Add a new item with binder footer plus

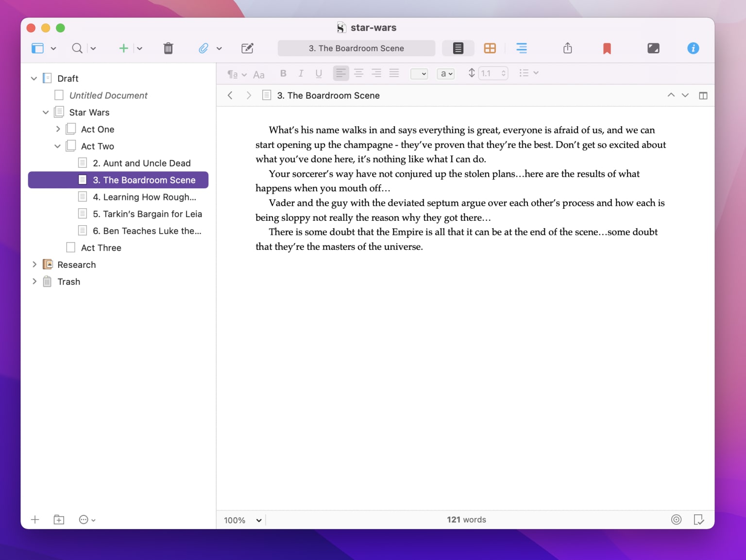tap(35, 520)
